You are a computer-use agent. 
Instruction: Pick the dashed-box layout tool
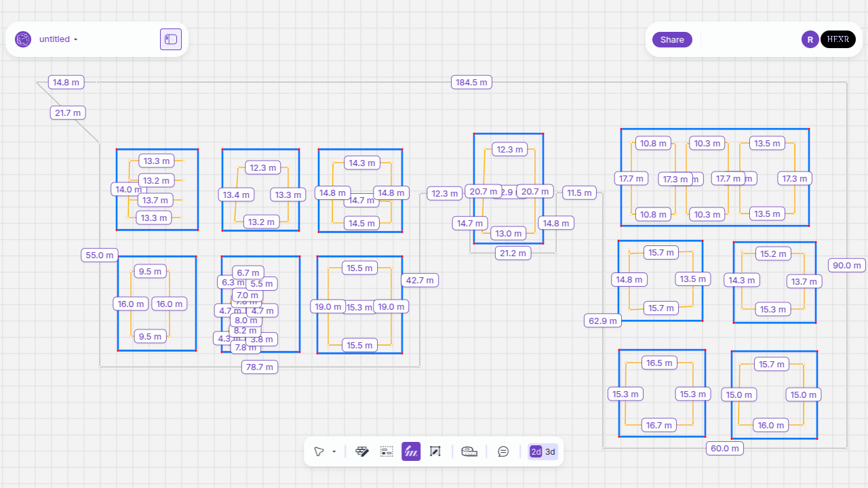coord(387,451)
